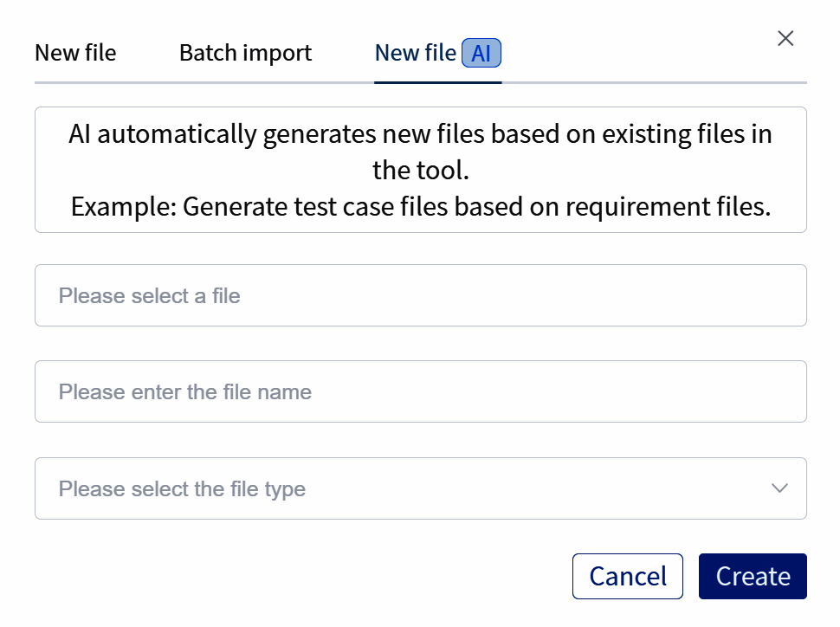Expand the file type dropdown
The width and height of the screenshot is (840, 627).
420,488
